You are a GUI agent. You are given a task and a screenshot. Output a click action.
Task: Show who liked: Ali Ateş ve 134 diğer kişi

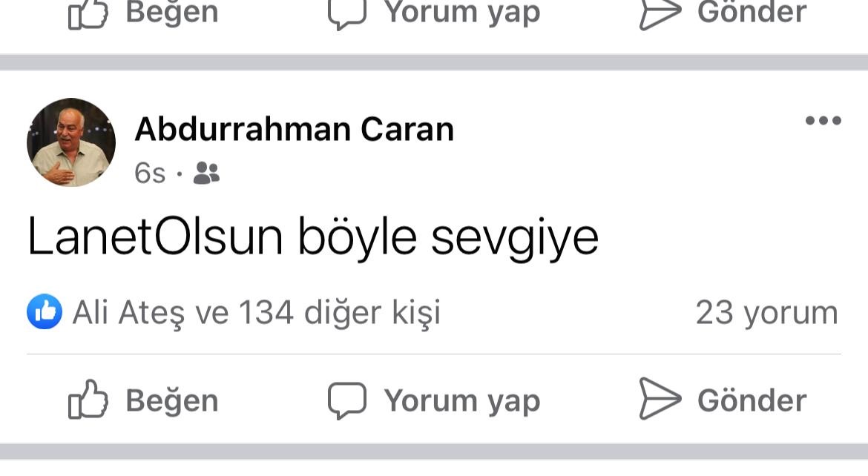click(256, 314)
